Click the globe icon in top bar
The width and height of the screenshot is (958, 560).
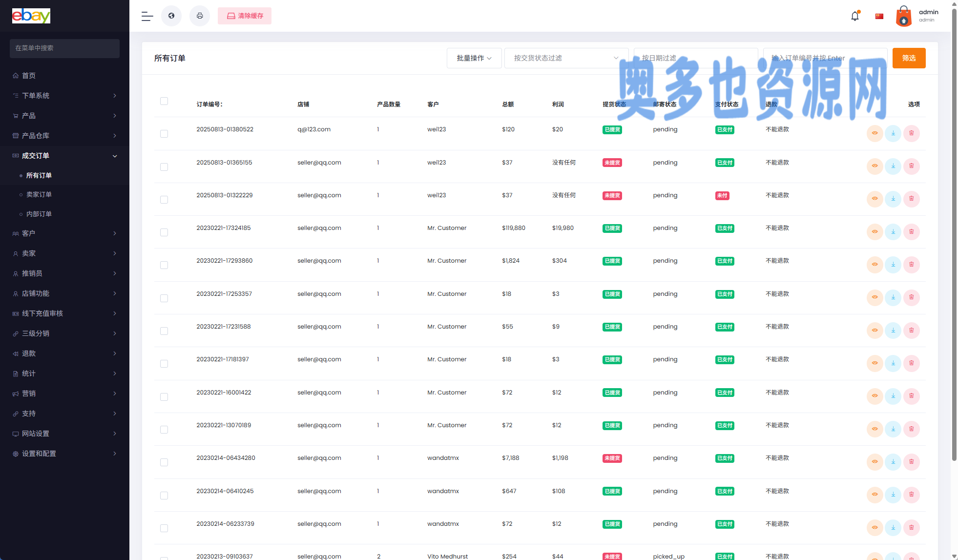pos(171,16)
